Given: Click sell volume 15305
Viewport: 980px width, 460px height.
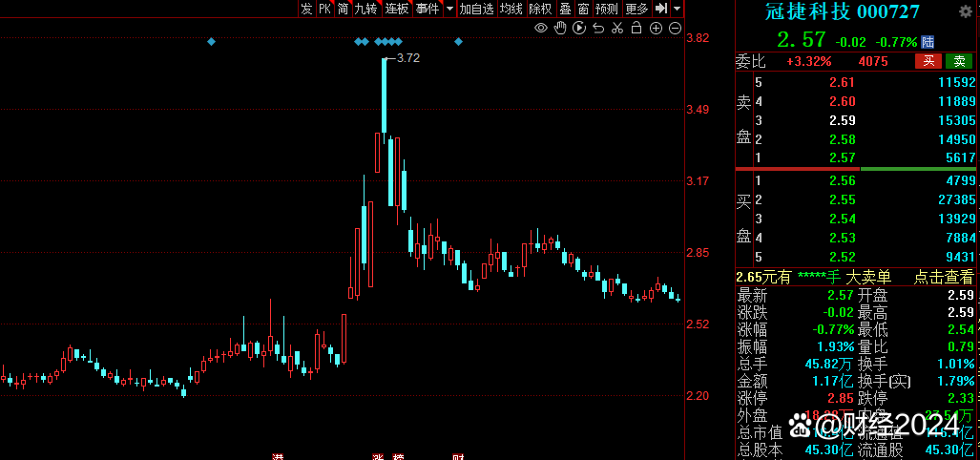Looking at the screenshot, I should [957, 120].
